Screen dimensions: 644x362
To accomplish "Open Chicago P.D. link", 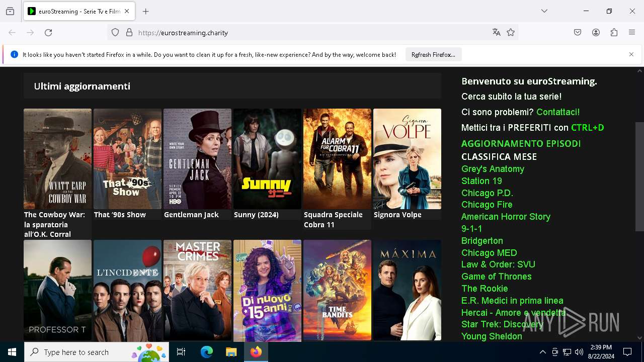I will click(x=487, y=193).
